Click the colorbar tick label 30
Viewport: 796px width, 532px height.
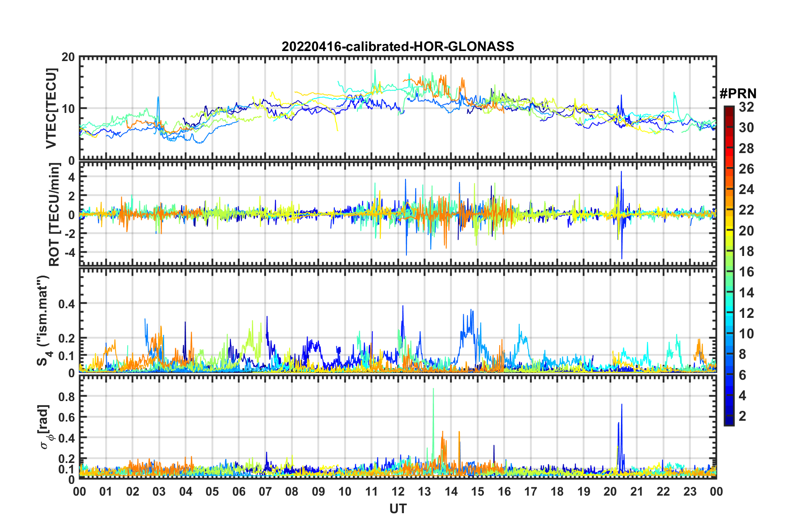746,128
